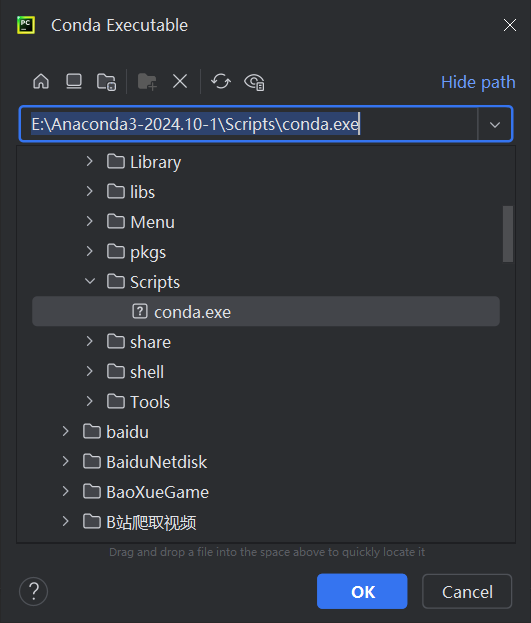Click the Cancel button

click(467, 591)
